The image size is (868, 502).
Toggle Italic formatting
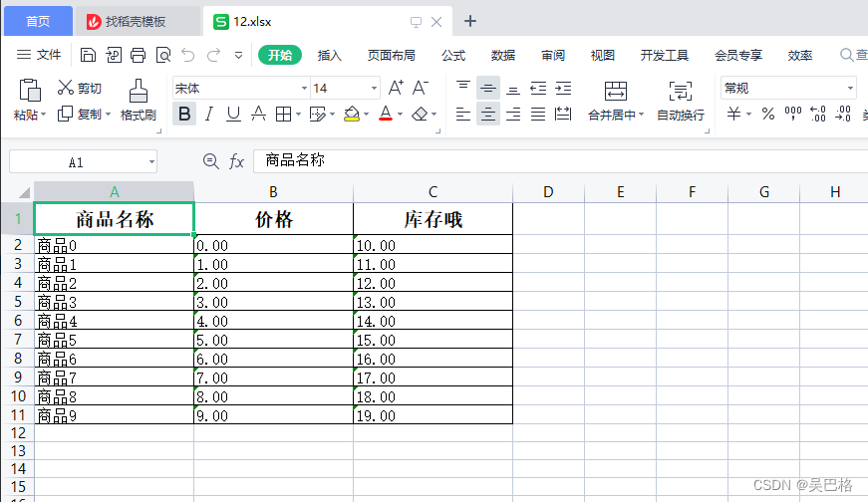pyautogui.click(x=208, y=114)
